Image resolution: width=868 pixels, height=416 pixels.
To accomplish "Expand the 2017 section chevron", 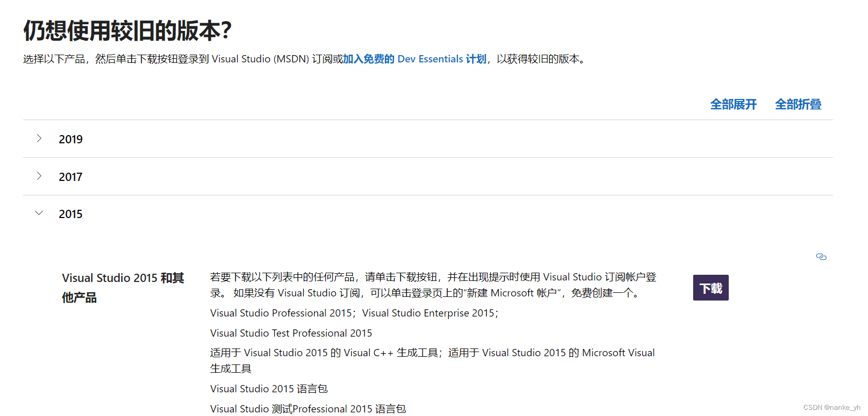I will click(39, 176).
